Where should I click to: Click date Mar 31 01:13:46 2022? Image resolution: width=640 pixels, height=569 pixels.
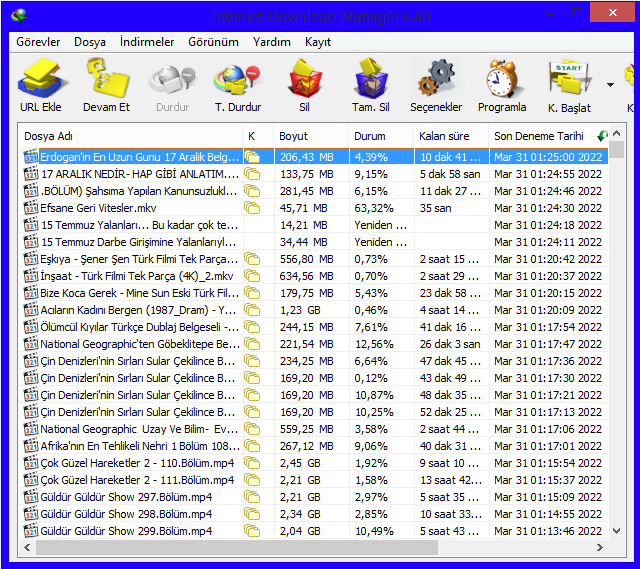pos(548,531)
